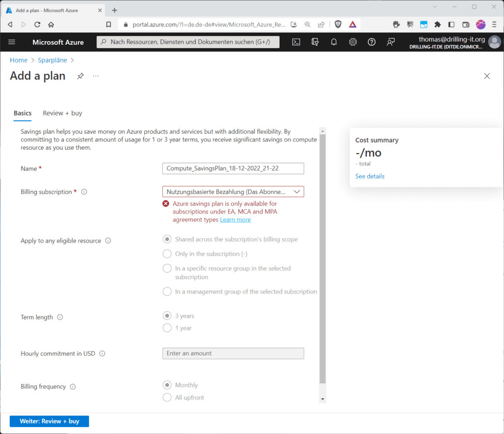Open the account avatar menu
The image size is (504, 434).
point(494,42)
